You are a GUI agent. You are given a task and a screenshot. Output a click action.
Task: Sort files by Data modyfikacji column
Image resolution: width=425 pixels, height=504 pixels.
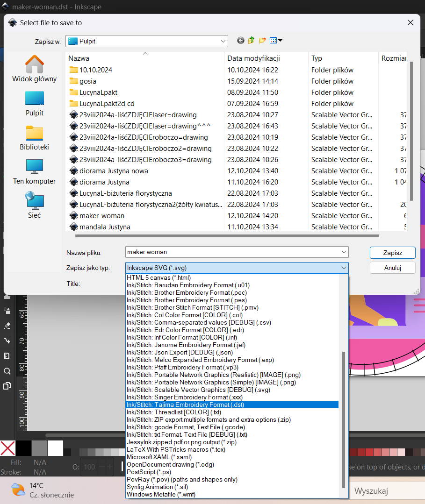tap(266, 58)
